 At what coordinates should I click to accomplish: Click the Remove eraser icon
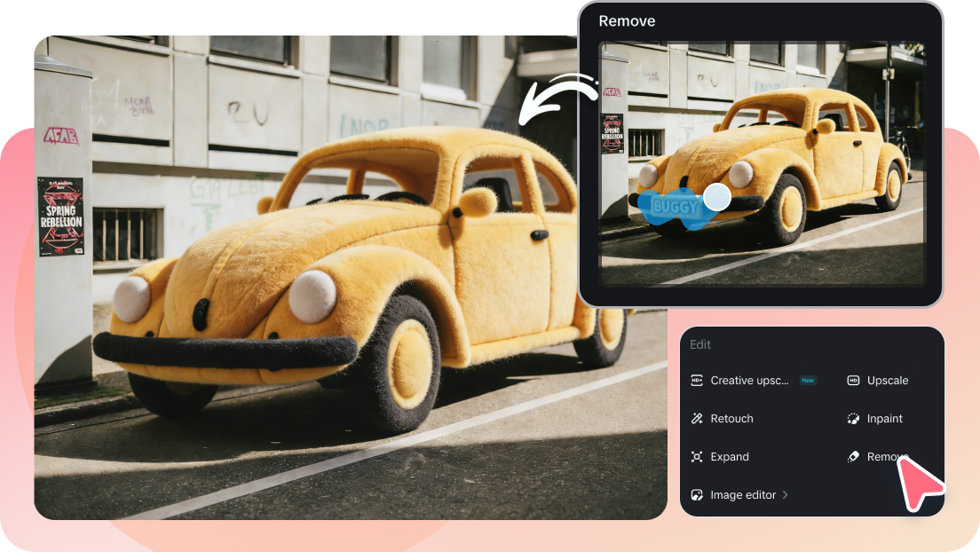coord(853,456)
